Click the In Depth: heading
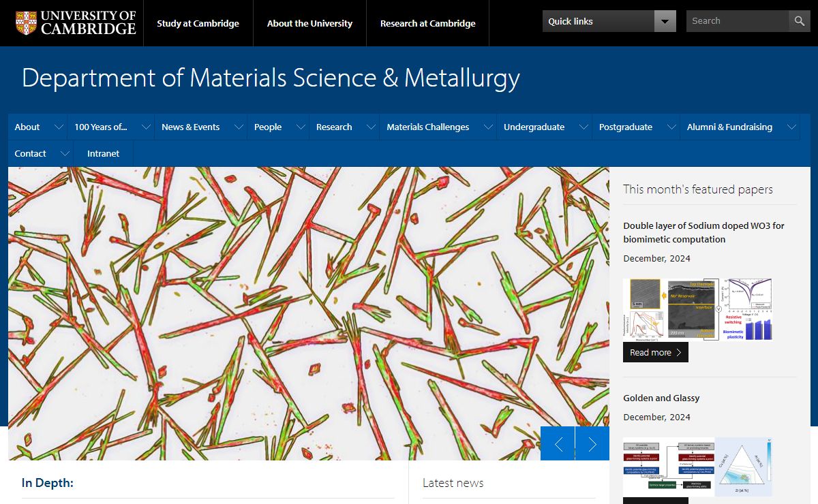Screen dimensions: 818x504 (x=48, y=483)
